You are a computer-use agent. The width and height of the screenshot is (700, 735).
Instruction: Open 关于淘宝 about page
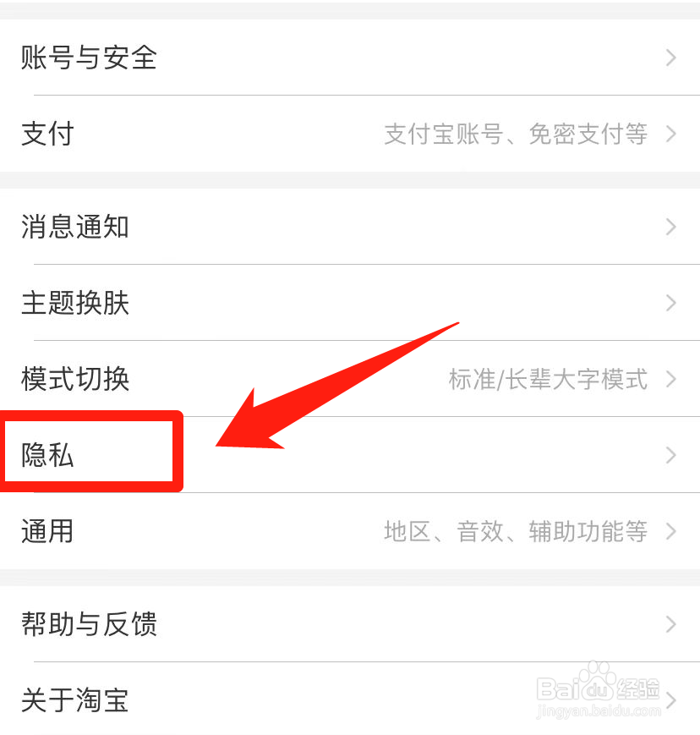coord(350,699)
